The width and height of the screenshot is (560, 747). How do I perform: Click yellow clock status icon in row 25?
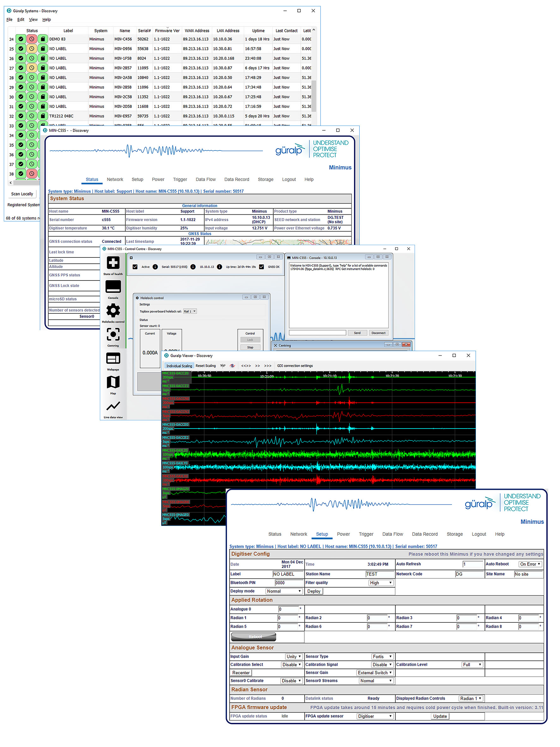point(32,49)
